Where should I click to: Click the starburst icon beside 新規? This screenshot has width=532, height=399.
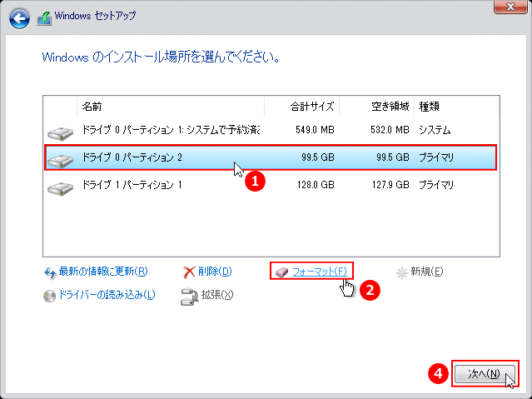402,272
